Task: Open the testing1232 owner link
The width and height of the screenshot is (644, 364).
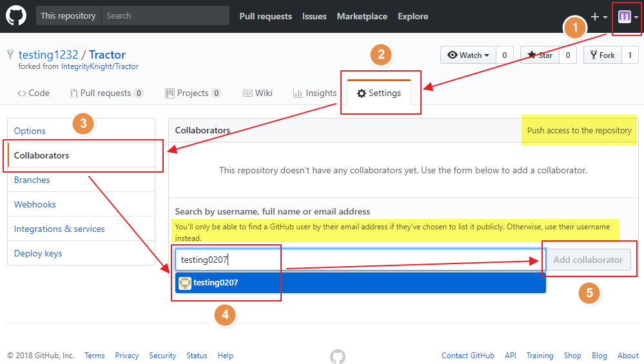Action: tap(48, 55)
